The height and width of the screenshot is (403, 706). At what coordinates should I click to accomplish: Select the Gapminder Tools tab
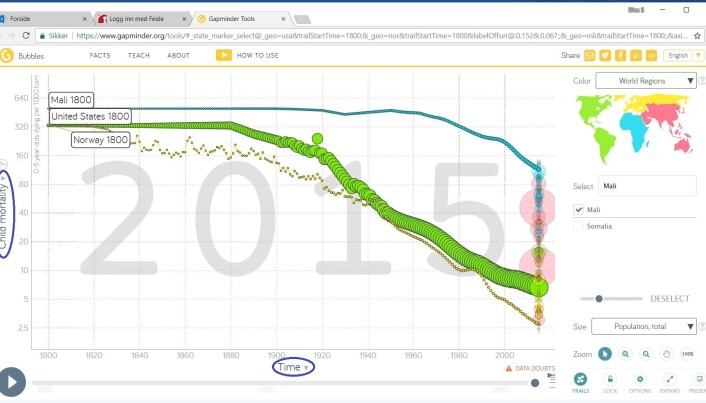coord(241,19)
